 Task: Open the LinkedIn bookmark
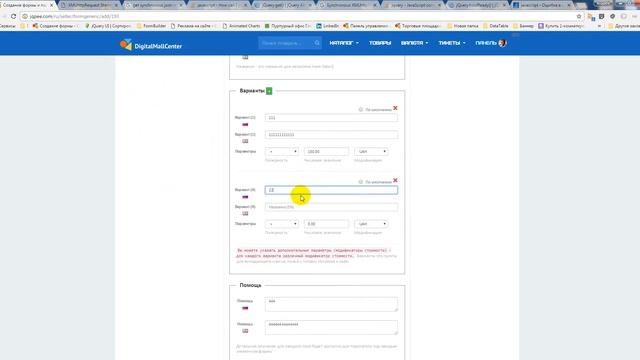point(327,26)
